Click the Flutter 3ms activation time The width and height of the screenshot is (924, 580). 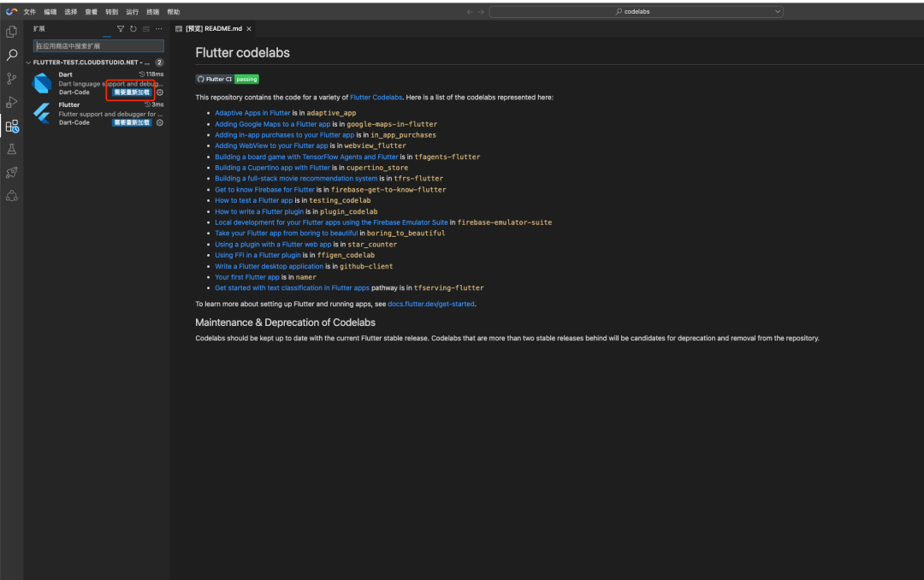(154, 104)
